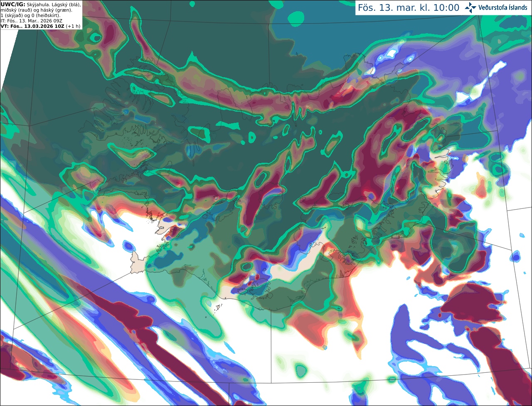Click the 'miðský (rauð) og háský (græn).' legend line

[x=36, y=10]
